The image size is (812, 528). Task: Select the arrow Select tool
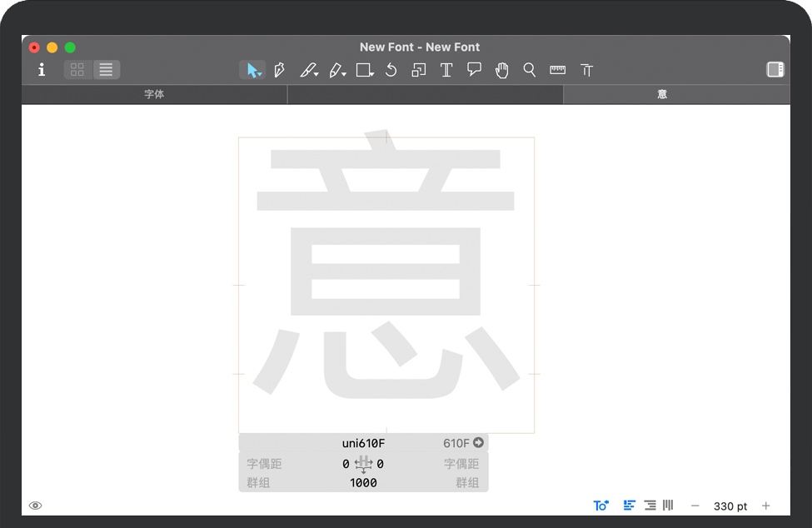[x=253, y=71]
